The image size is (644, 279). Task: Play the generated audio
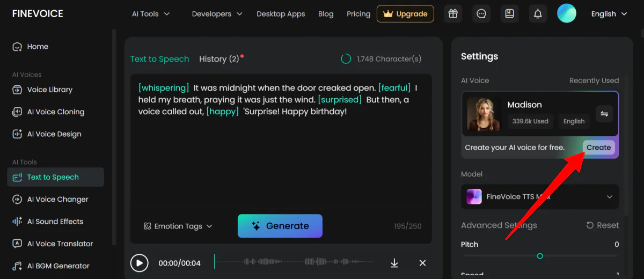[x=140, y=263]
